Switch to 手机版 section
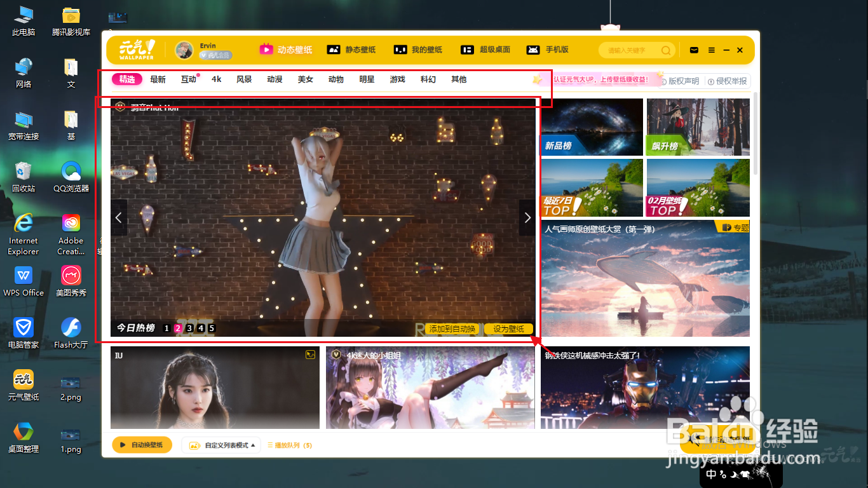Viewport: 868px width, 488px height. coord(548,50)
